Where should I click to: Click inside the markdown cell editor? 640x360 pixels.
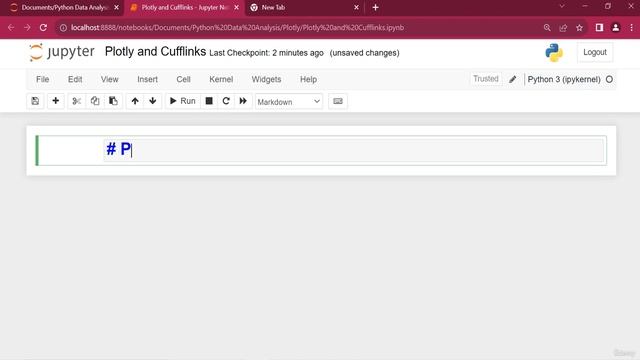pos(353,150)
